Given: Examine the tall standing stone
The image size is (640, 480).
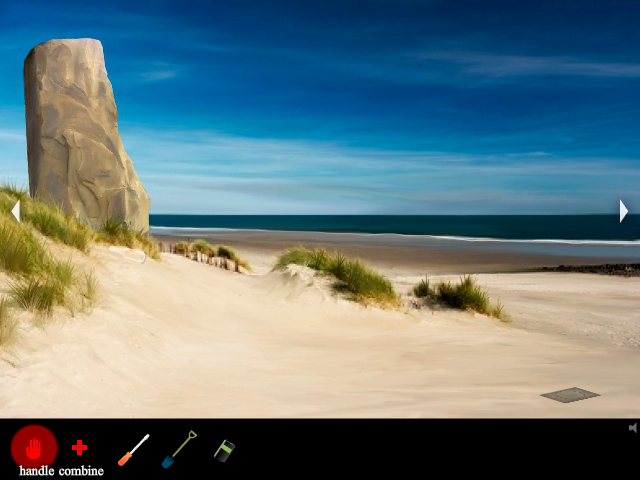Looking at the screenshot, I should click(x=85, y=135).
